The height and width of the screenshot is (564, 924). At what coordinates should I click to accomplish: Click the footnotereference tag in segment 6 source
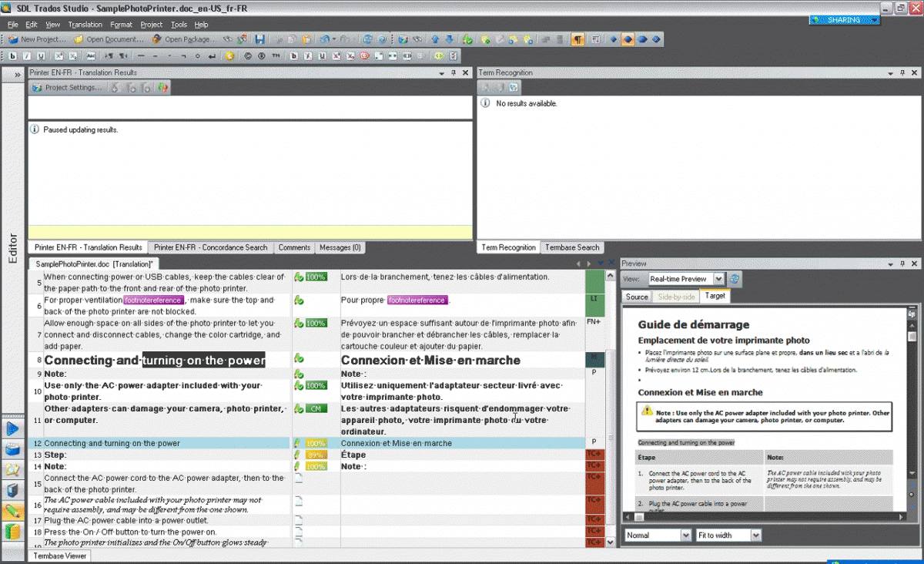152,300
